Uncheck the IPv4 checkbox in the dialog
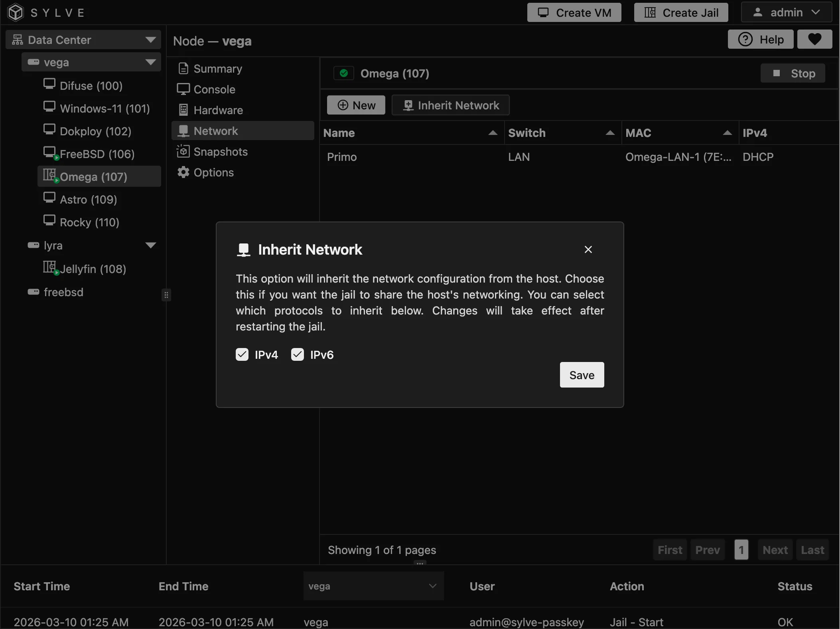The image size is (840, 629). (x=242, y=354)
